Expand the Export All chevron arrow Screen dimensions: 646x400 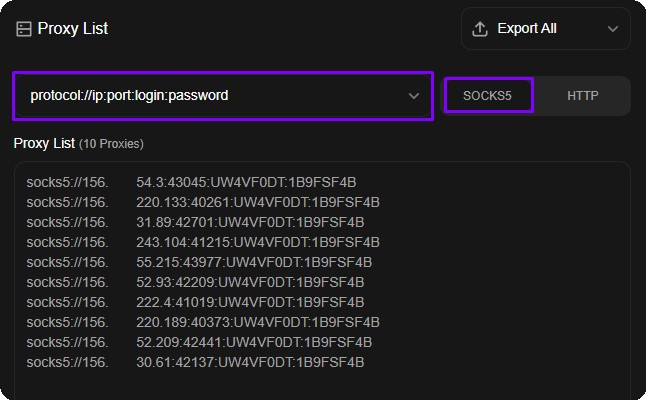pyautogui.click(x=613, y=29)
